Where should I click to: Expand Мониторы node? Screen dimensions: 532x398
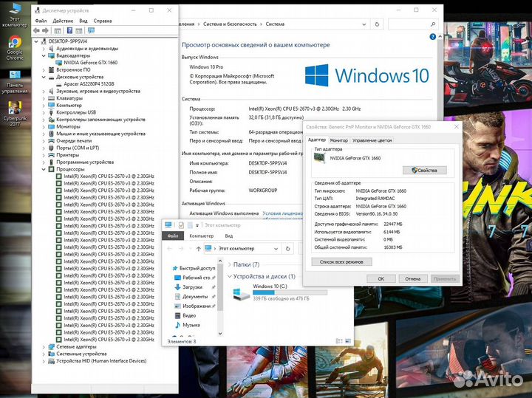tap(44, 126)
